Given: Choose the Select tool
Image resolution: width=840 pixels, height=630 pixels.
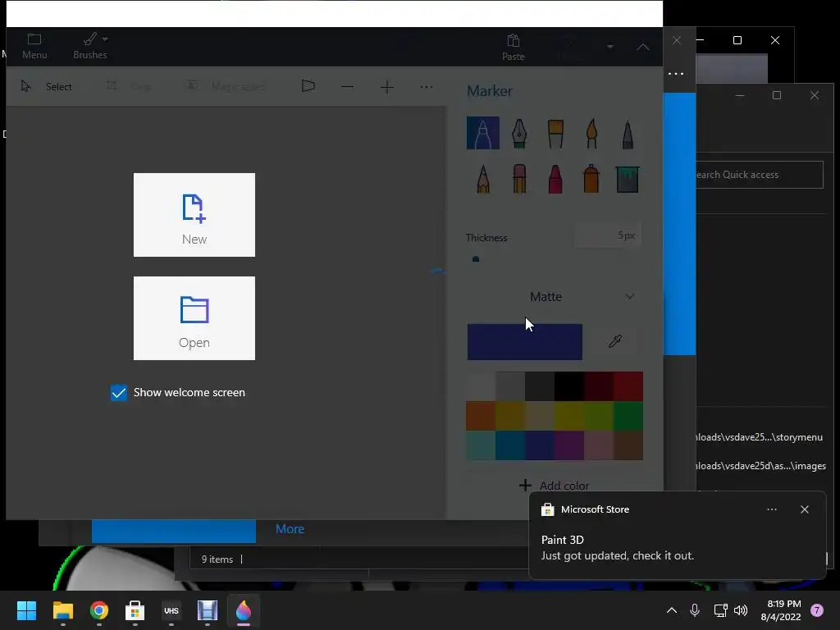Looking at the screenshot, I should 46,86.
